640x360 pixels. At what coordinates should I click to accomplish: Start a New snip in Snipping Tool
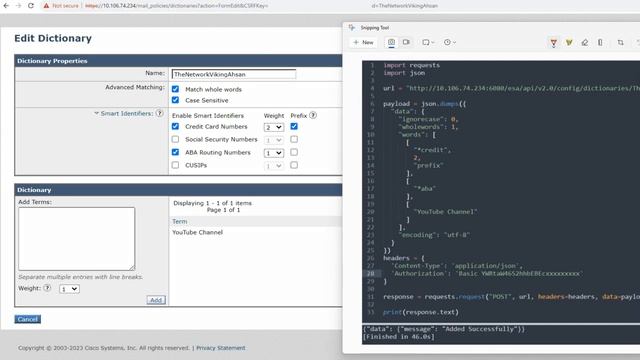(x=363, y=42)
